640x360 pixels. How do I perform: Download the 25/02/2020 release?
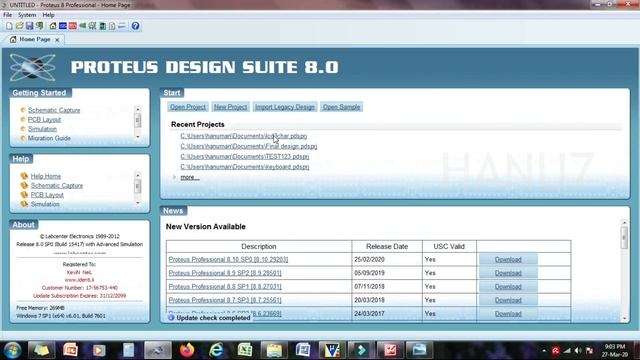(x=508, y=260)
